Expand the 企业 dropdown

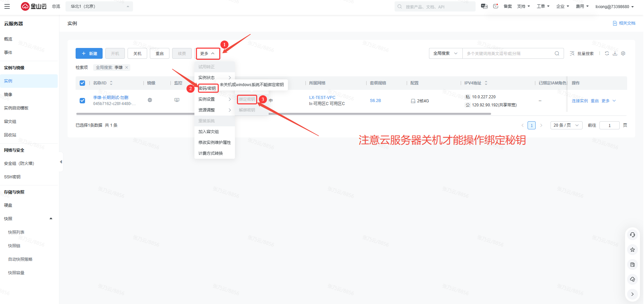563,6
